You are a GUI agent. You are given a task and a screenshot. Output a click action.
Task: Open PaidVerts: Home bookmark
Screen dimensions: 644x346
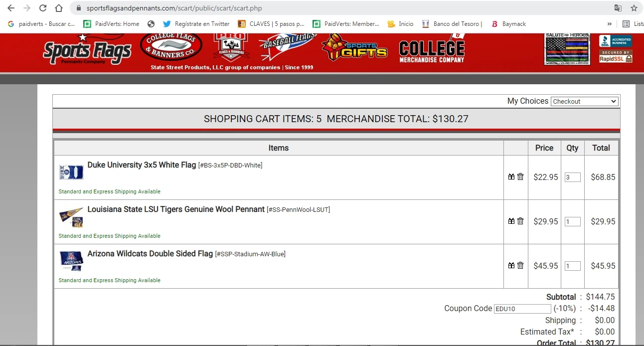click(111, 24)
